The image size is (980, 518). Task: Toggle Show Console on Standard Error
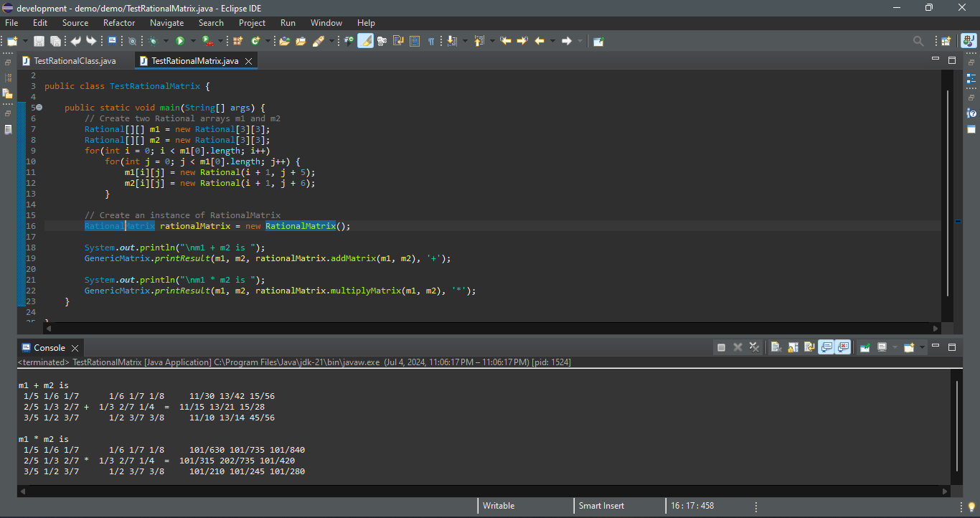coord(843,347)
